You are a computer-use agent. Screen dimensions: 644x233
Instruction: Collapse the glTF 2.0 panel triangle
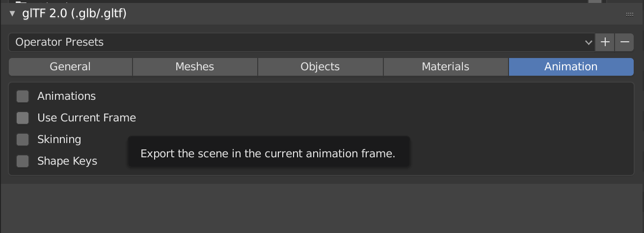tap(12, 14)
